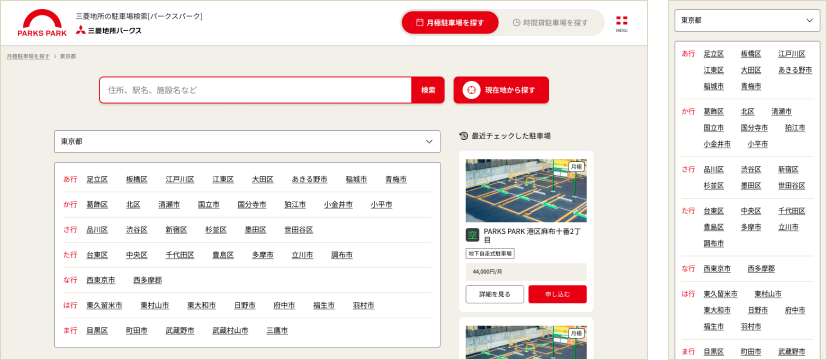
Task: Click the 三菱地所パークス logo
Action: coord(108,30)
